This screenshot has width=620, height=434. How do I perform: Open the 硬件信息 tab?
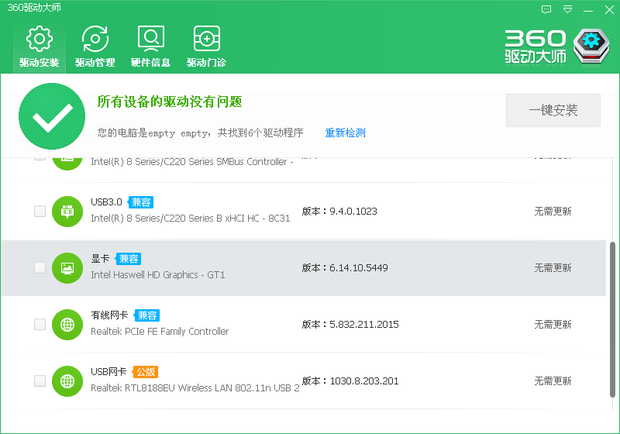click(x=151, y=47)
